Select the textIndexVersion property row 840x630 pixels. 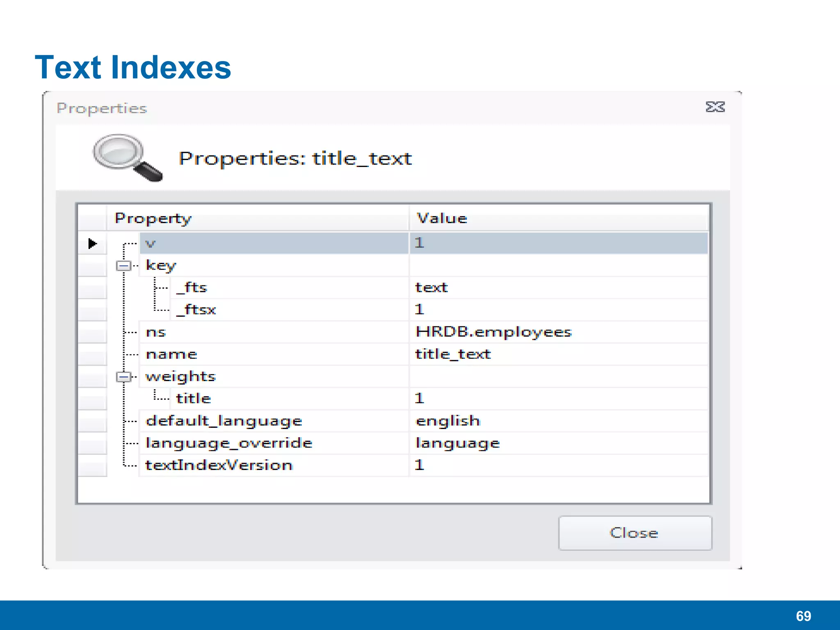219,465
